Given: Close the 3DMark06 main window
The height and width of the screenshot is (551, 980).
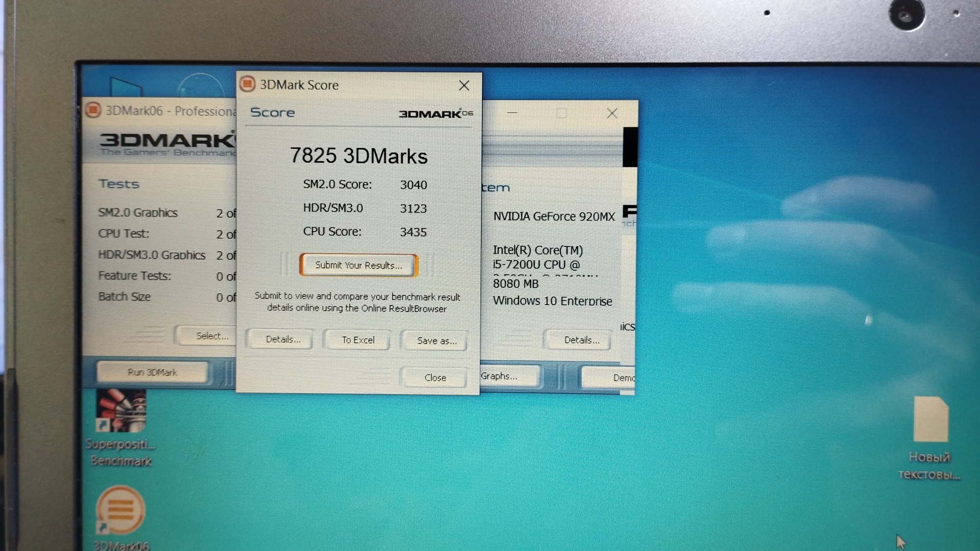Looking at the screenshot, I should 612,113.
